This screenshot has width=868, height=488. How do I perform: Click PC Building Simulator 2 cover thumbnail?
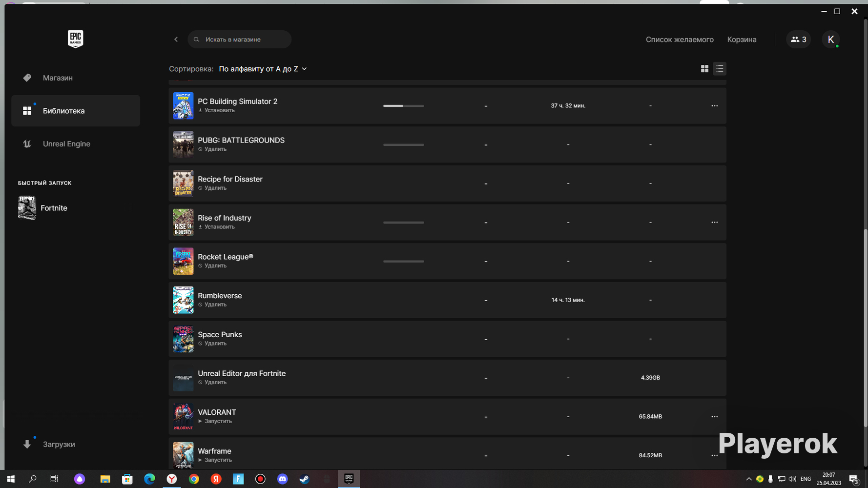tap(183, 106)
